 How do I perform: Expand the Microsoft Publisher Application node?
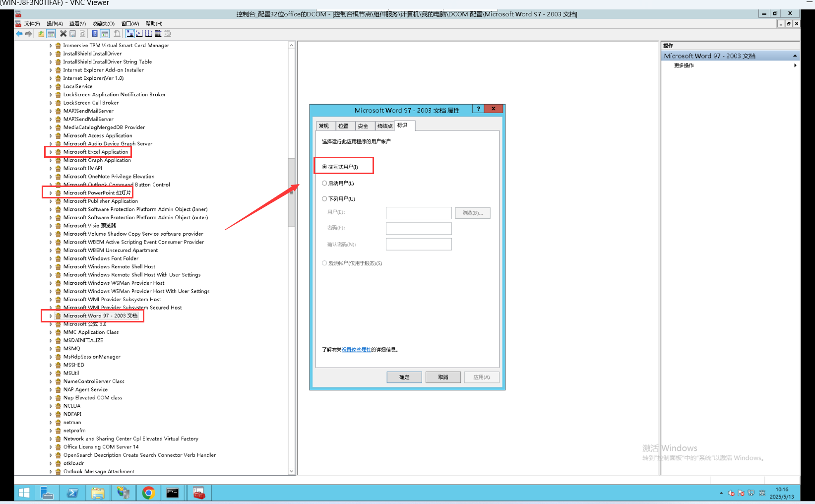(x=51, y=201)
